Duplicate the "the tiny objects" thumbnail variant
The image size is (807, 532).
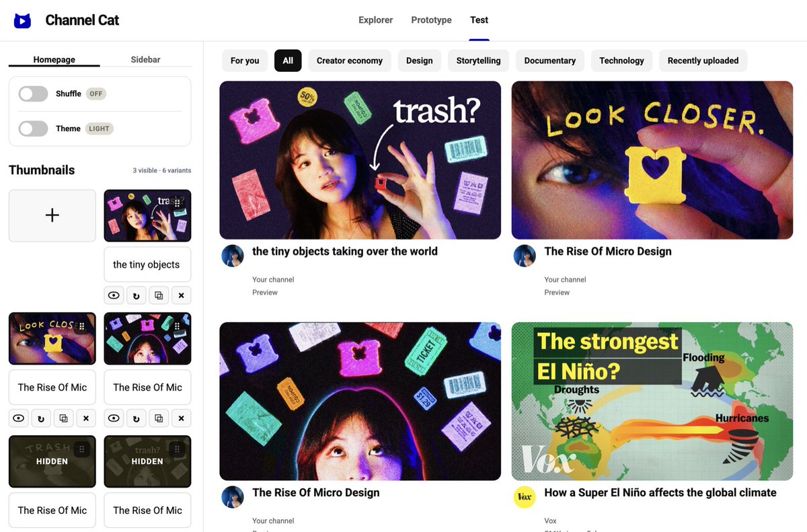[159, 295]
